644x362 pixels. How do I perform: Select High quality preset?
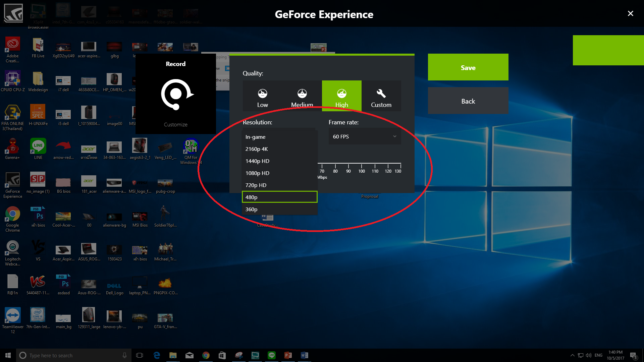tap(341, 96)
